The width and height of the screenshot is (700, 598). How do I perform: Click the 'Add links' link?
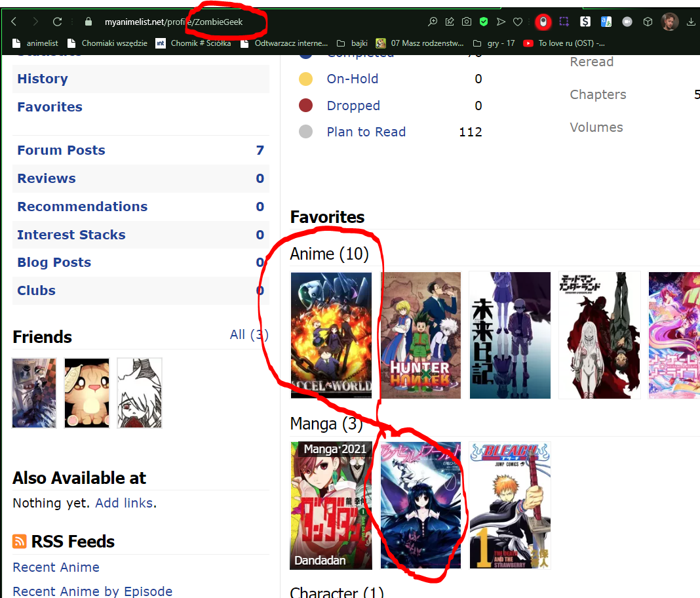coord(125,504)
